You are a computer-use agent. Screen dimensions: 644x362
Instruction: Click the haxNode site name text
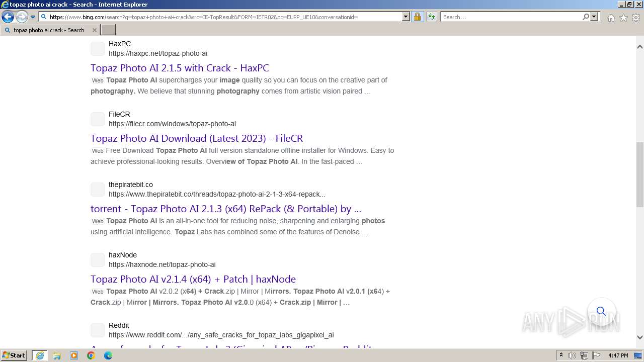[123, 255]
